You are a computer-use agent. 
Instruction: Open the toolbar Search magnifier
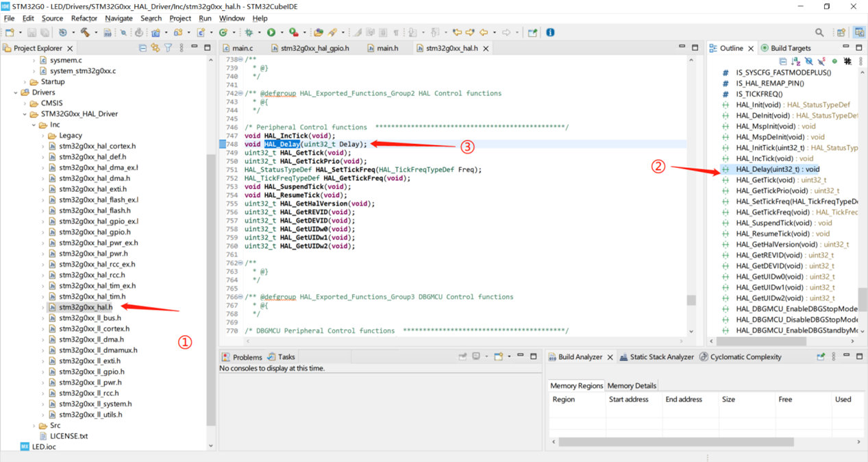point(819,32)
